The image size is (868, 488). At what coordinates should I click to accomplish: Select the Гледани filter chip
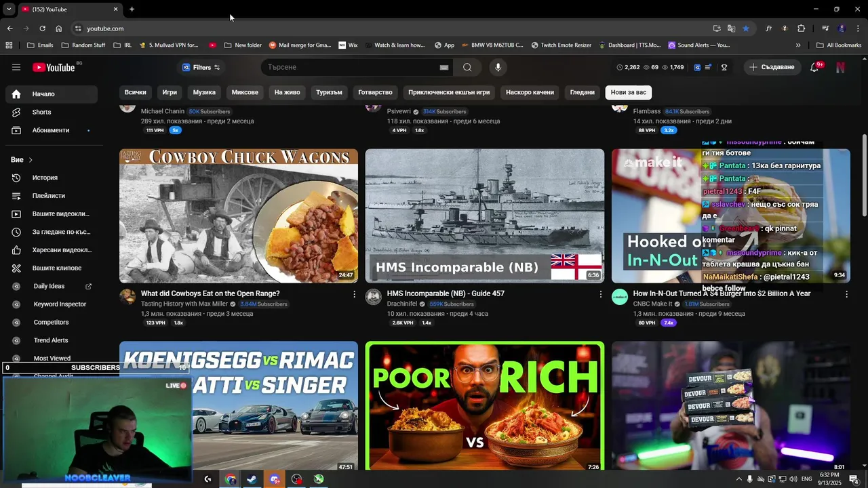tap(582, 92)
